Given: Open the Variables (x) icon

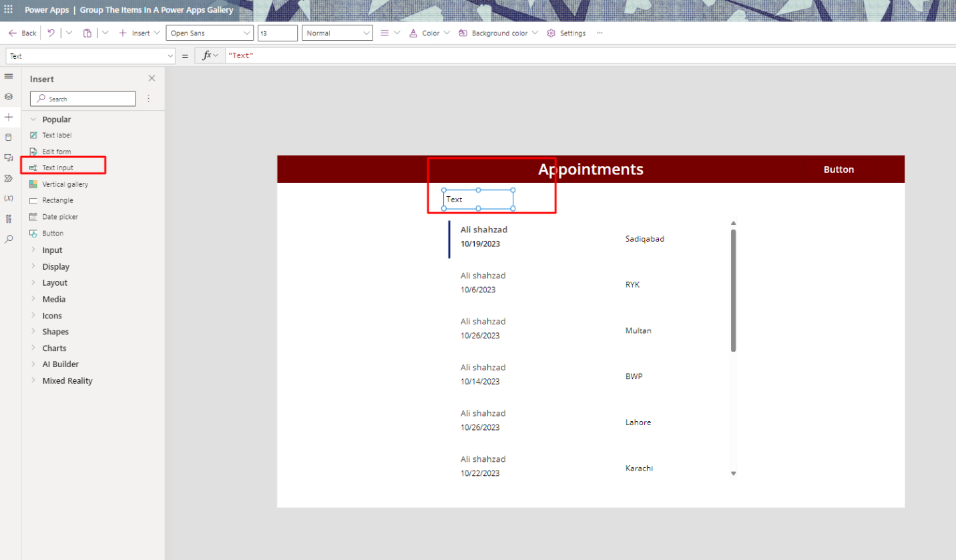Looking at the screenshot, I should pos(9,198).
